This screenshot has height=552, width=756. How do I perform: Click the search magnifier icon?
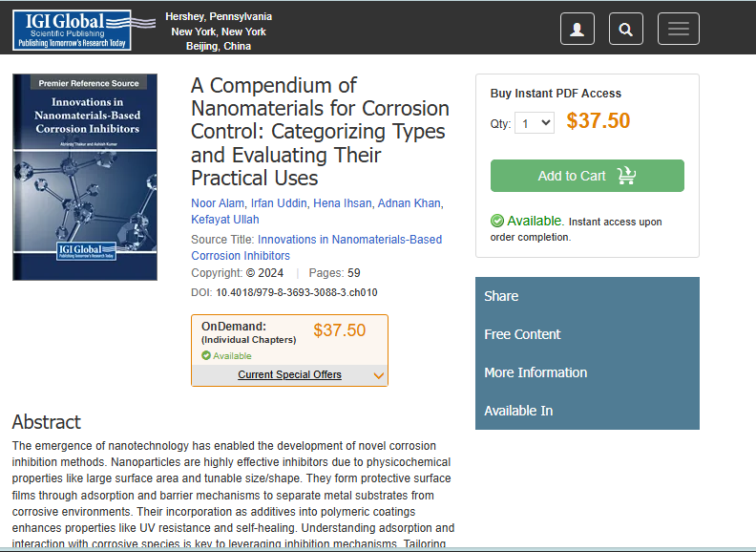pos(625,29)
